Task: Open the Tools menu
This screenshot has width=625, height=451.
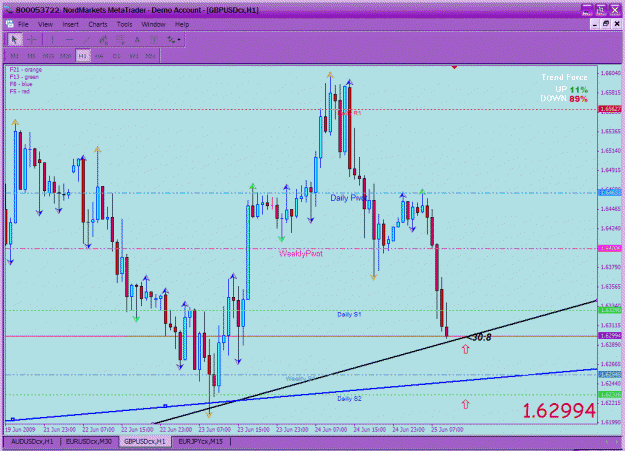Action: (124, 24)
